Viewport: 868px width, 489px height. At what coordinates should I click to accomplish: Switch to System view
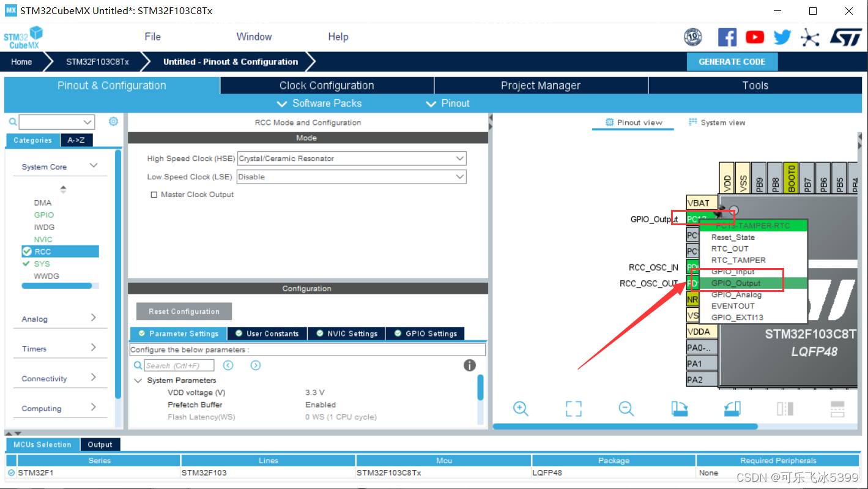[717, 122]
